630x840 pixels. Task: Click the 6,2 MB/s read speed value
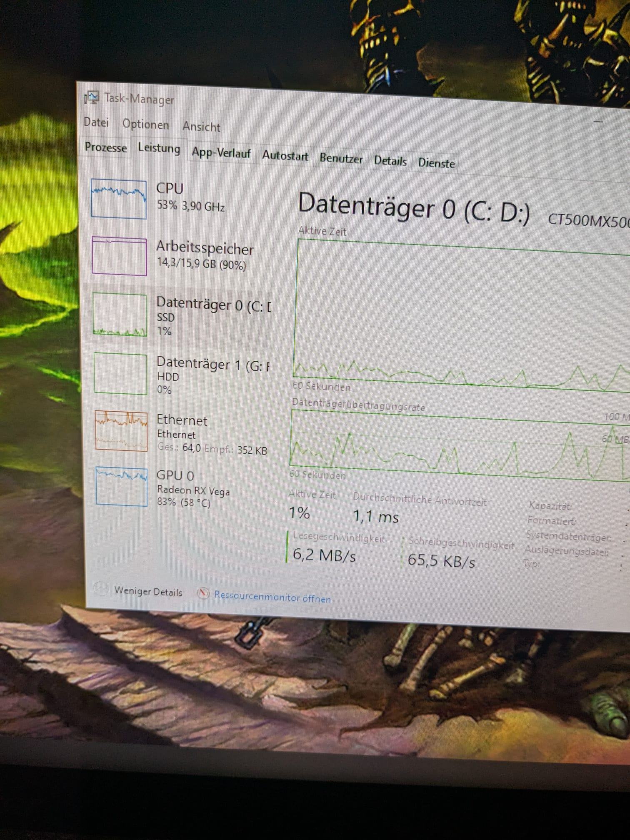pos(324,555)
